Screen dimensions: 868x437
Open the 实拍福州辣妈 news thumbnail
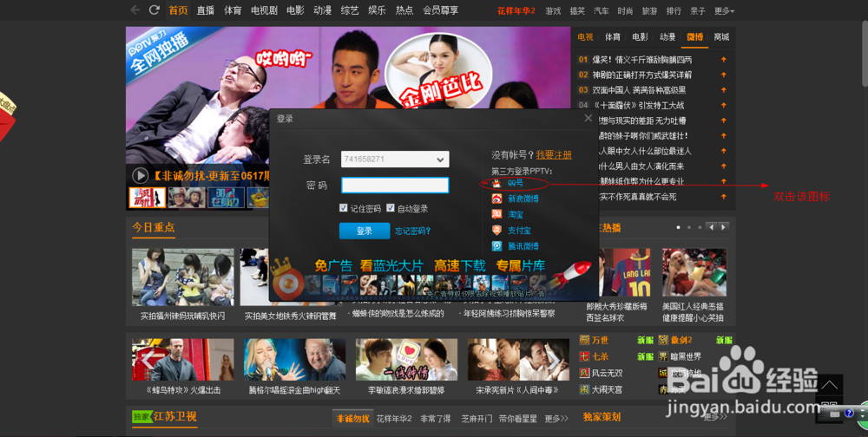click(182, 277)
